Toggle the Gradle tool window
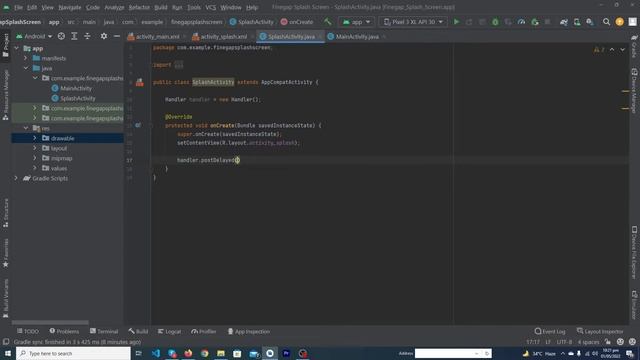Viewport: 640px width, 360px height. point(634,46)
